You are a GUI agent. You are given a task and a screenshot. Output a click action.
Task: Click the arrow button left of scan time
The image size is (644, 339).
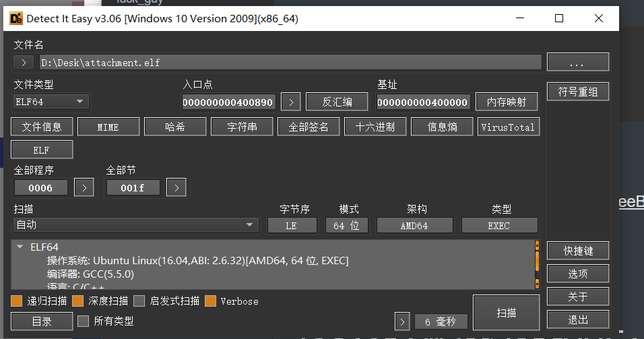tap(401, 321)
